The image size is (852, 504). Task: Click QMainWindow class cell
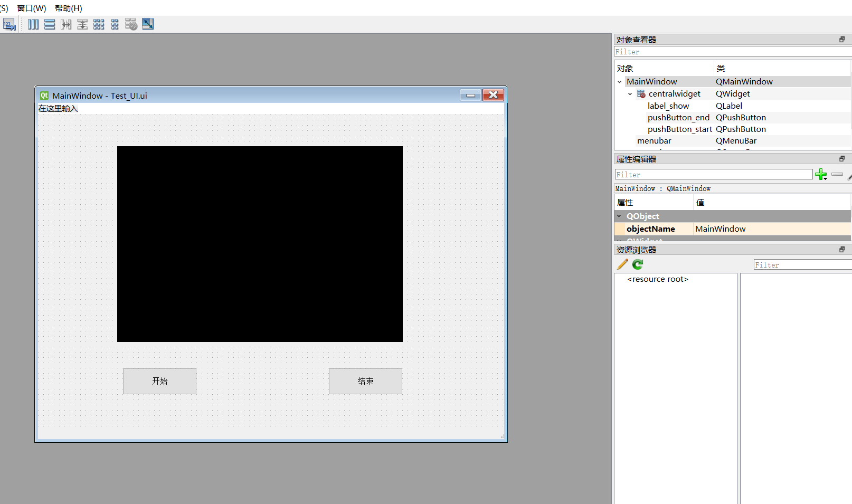coord(744,82)
